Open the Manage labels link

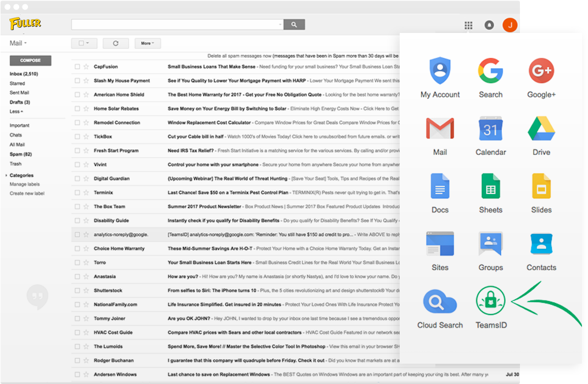tap(24, 184)
